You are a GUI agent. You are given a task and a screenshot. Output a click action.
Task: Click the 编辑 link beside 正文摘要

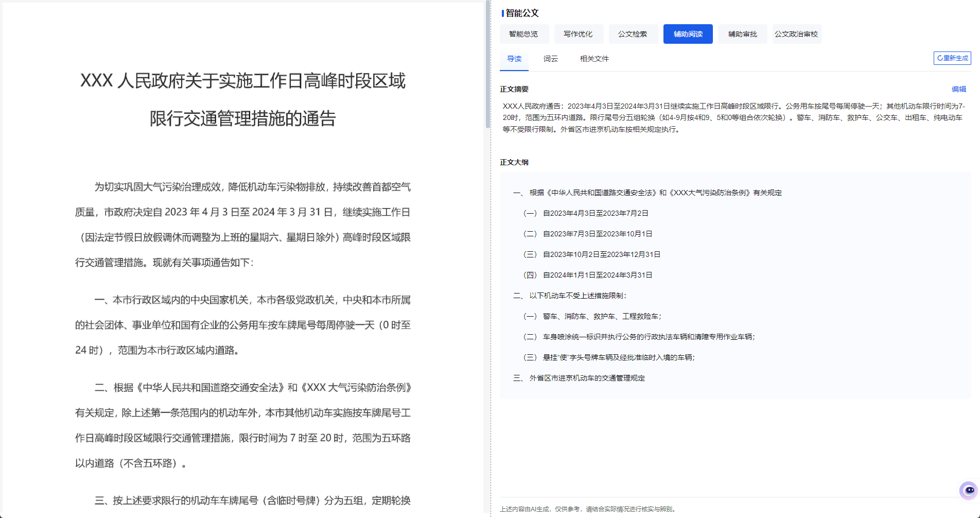tap(959, 89)
